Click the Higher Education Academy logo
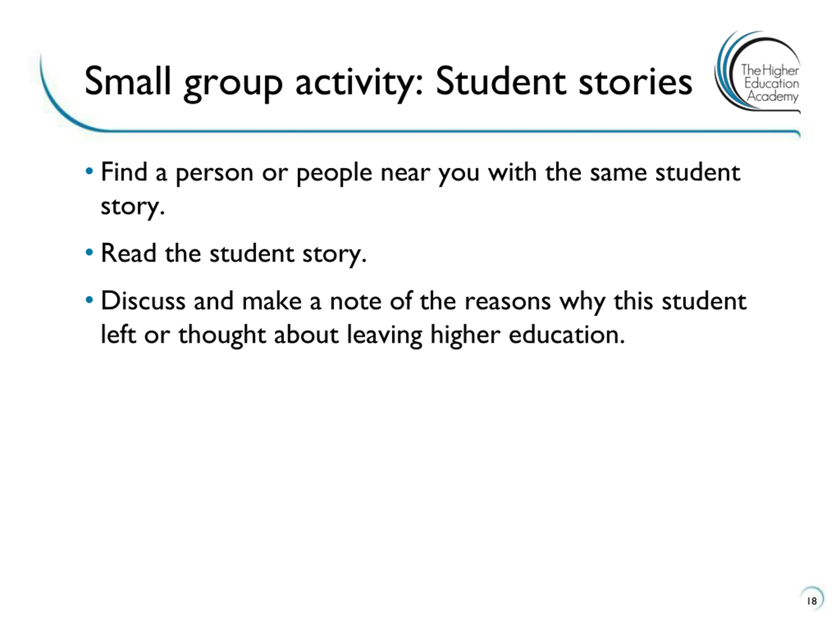Viewport: 840px width, 630px height. pyautogui.click(x=758, y=71)
